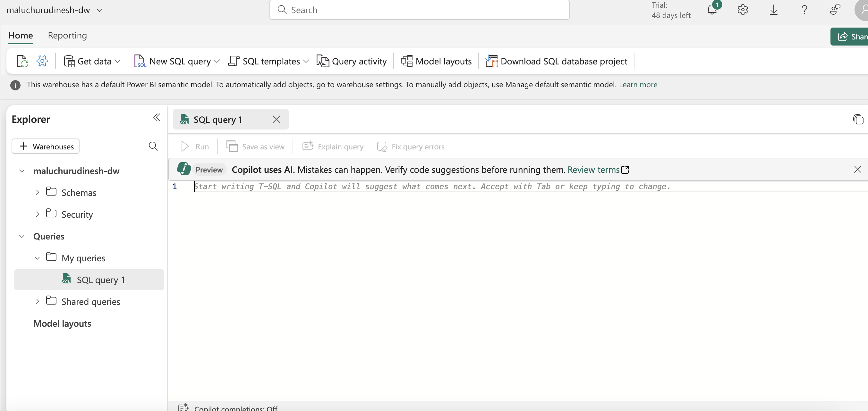
Task: Click the Search box at top
Action: (x=419, y=10)
